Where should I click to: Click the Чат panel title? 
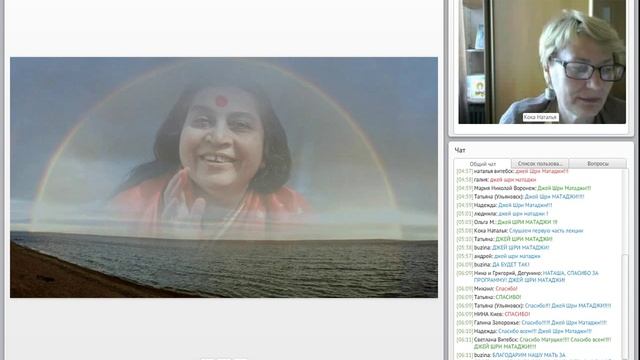pyautogui.click(x=460, y=150)
